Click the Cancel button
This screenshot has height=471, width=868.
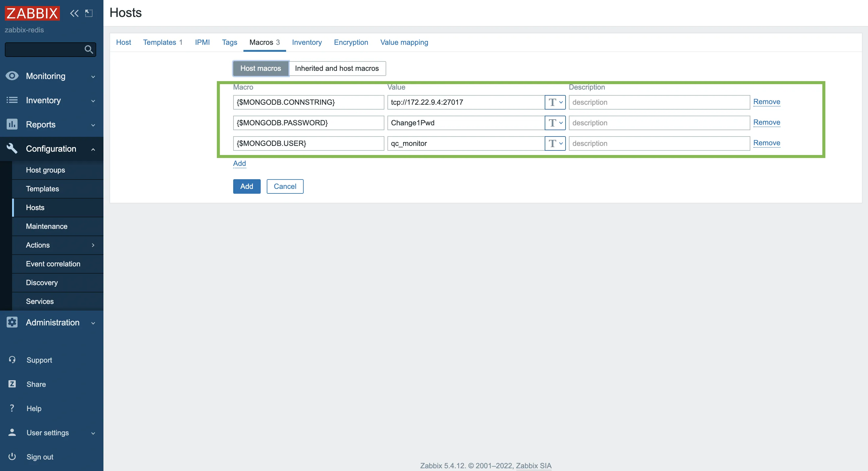click(x=285, y=186)
